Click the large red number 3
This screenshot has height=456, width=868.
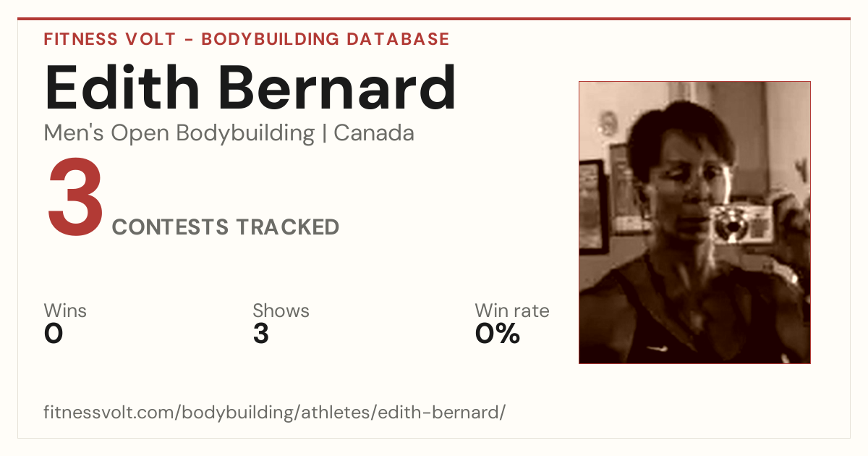(x=75, y=198)
